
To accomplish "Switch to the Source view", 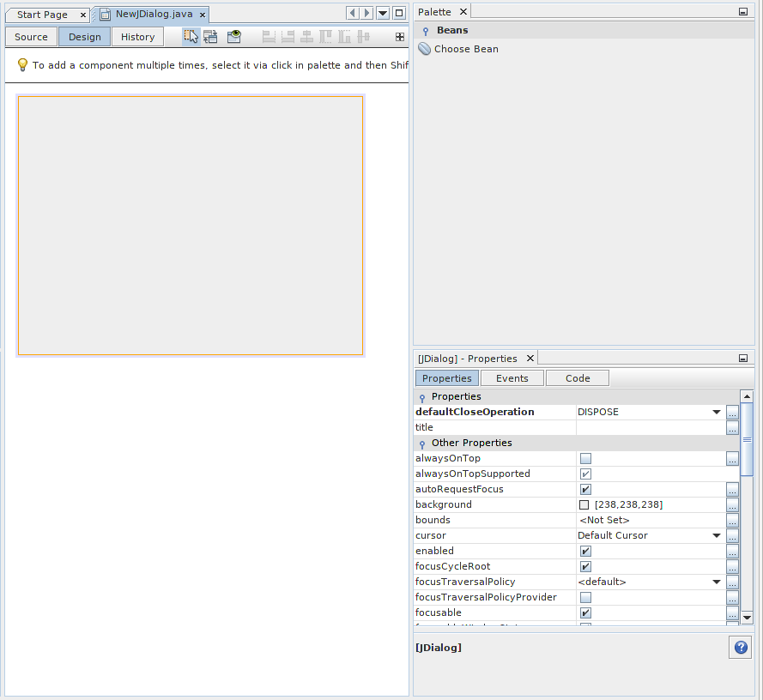I will [x=31, y=37].
